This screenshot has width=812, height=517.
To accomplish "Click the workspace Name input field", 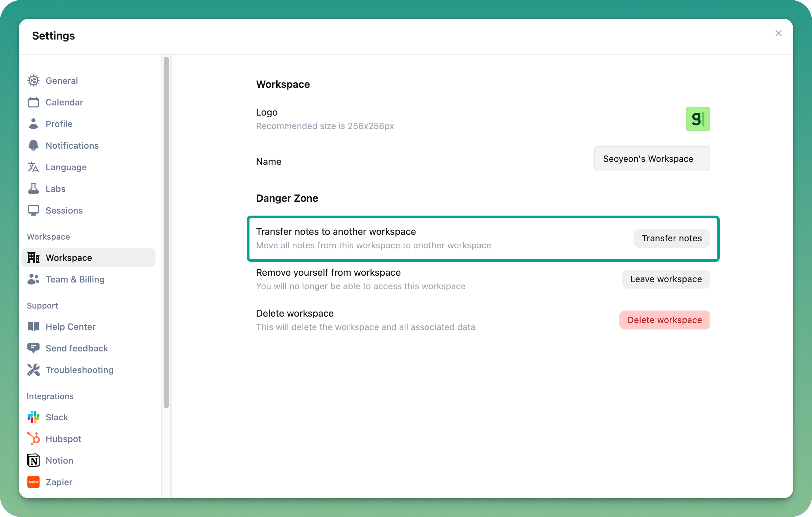I will pyautogui.click(x=652, y=159).
